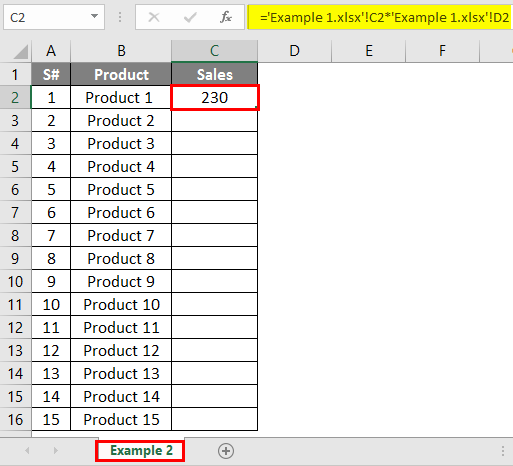Screen dimensions: 513x466
Task: Select column B header
Action: [x=121, y=51]
